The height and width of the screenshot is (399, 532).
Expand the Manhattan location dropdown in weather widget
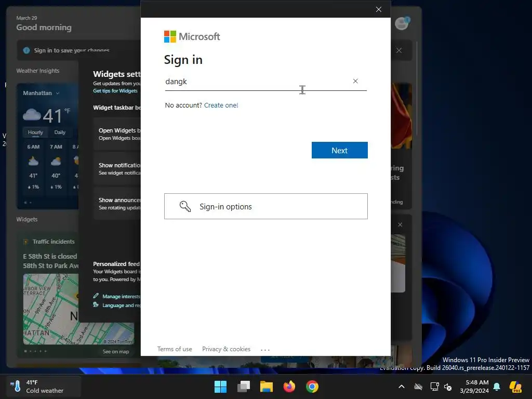pos(58,93)
